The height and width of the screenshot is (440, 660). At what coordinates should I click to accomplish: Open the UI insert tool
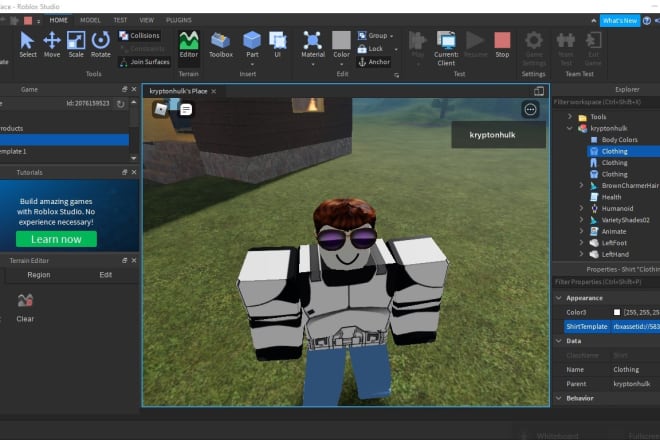coord(277,44)
